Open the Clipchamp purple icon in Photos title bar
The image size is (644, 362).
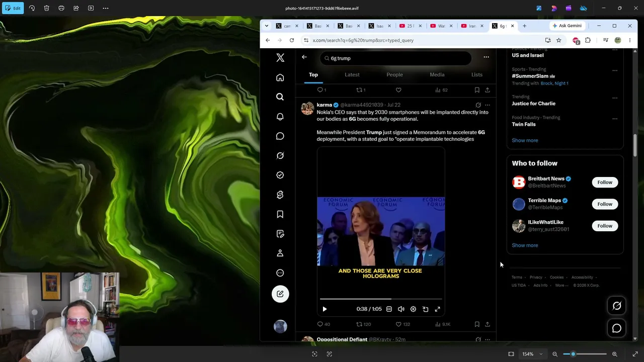[x=569, y=8]
